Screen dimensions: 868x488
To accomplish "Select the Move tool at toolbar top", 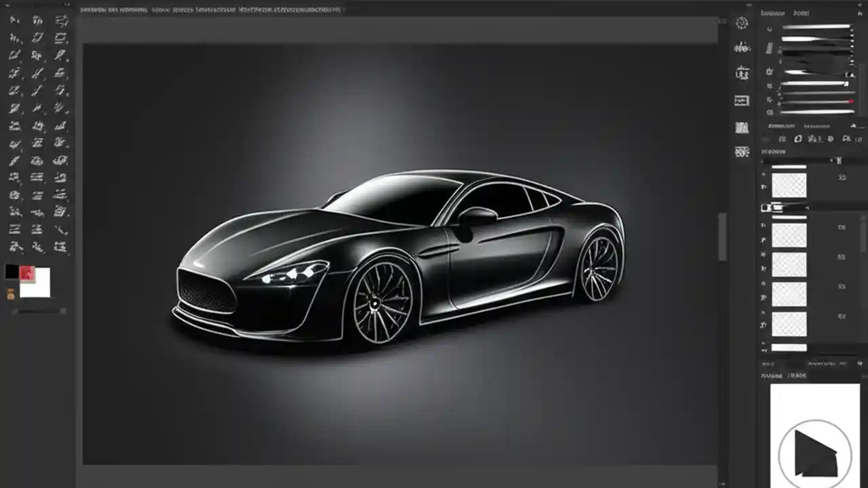I will pos(14,20).
